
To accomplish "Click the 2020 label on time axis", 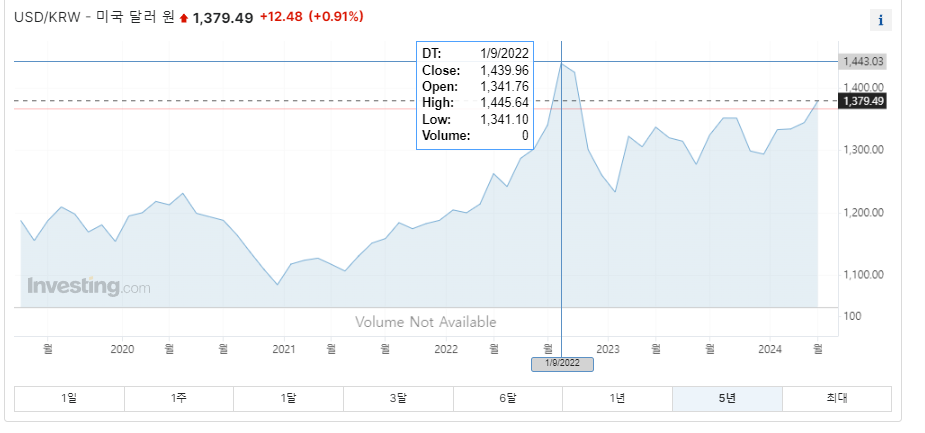I will 122,349.
